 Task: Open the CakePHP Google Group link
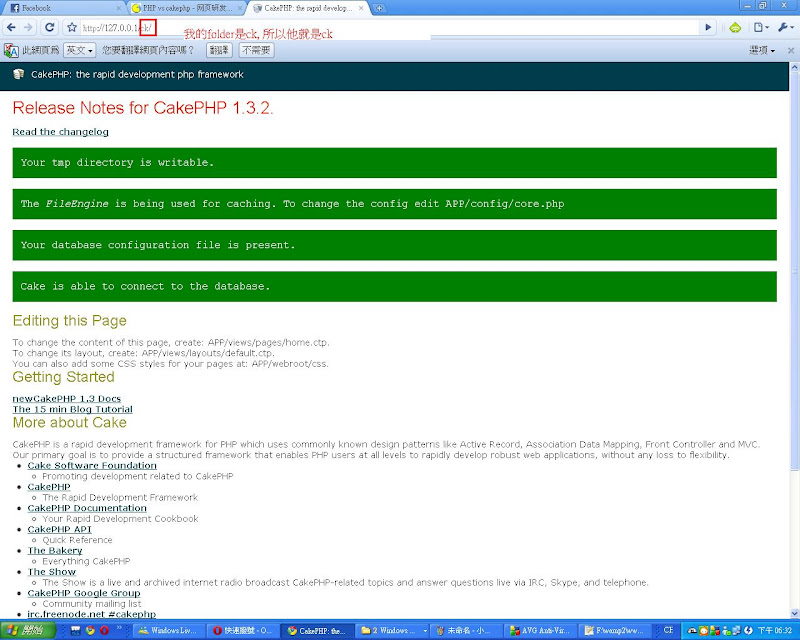(84, 593)
